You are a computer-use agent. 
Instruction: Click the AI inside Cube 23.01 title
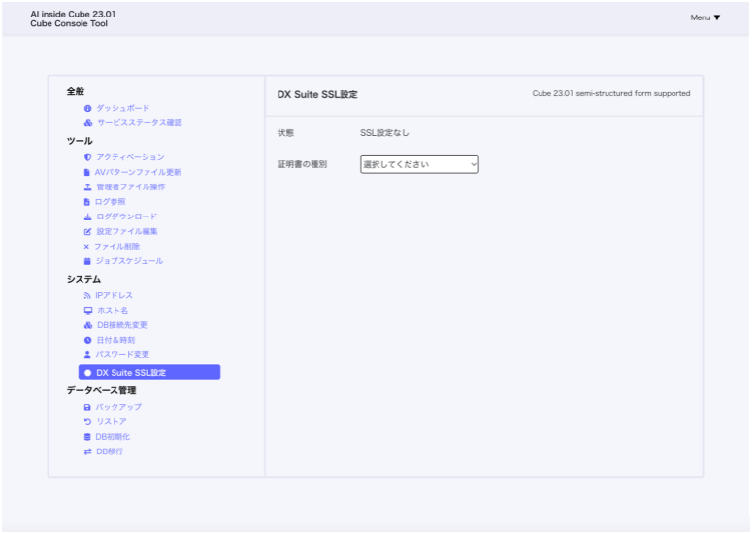(x=72, y=15)
